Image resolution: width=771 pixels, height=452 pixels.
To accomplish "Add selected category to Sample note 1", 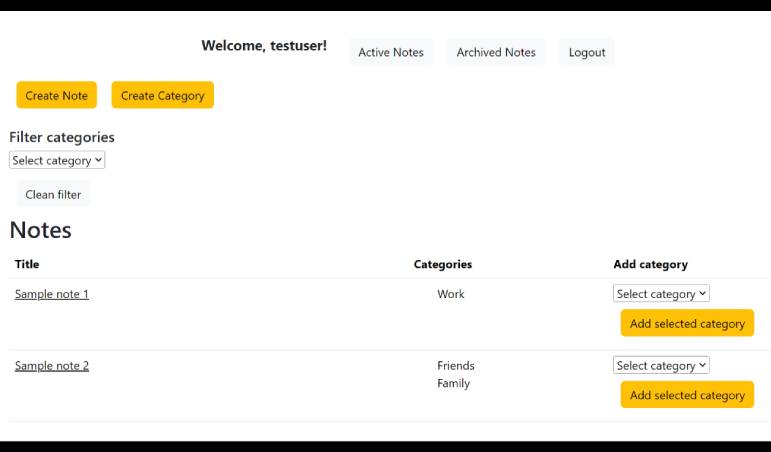I will [x=687, y=323].
